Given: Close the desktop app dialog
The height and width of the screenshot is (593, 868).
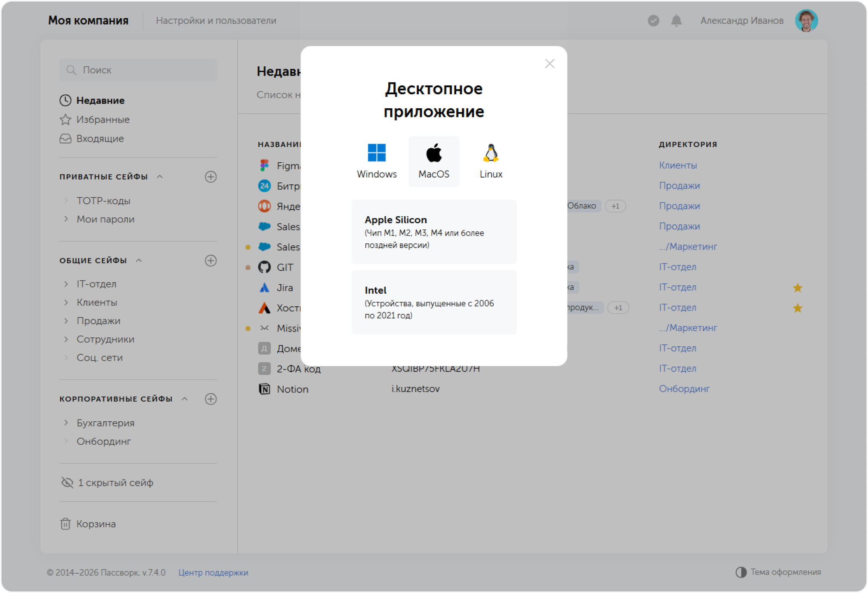Looking at the screenshot, I should pyautogui.click(x=549, y=63).
